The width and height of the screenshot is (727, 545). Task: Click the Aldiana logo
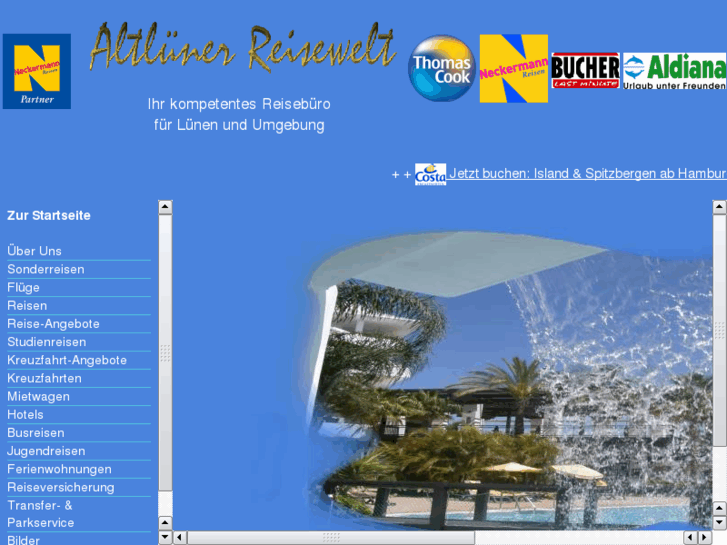(675, 71)
